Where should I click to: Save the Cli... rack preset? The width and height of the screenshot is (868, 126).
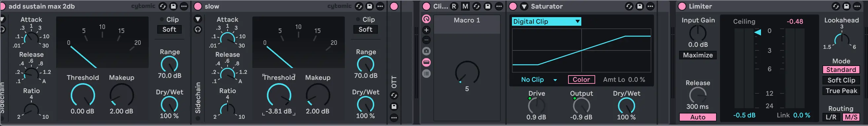(488, 6)
